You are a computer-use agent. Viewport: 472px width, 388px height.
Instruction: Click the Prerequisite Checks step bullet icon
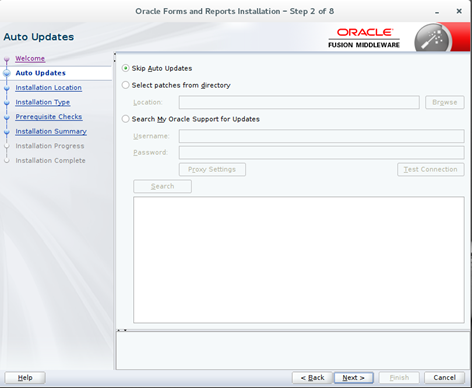tap(7, 118)
